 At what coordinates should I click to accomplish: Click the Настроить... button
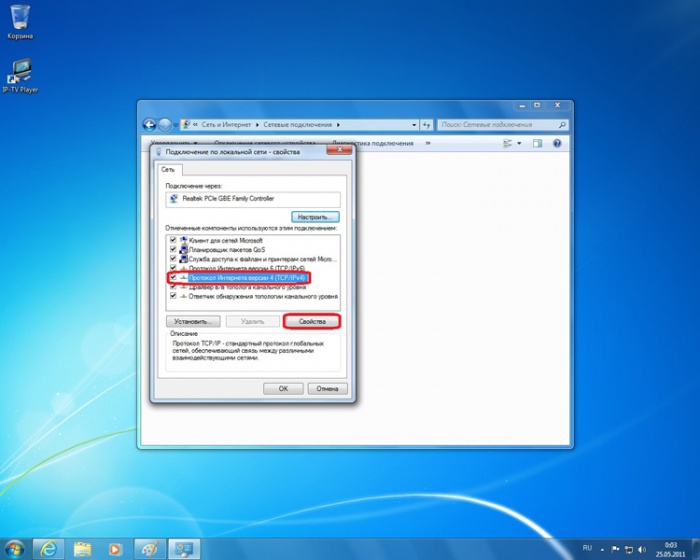tap(315, 216)
